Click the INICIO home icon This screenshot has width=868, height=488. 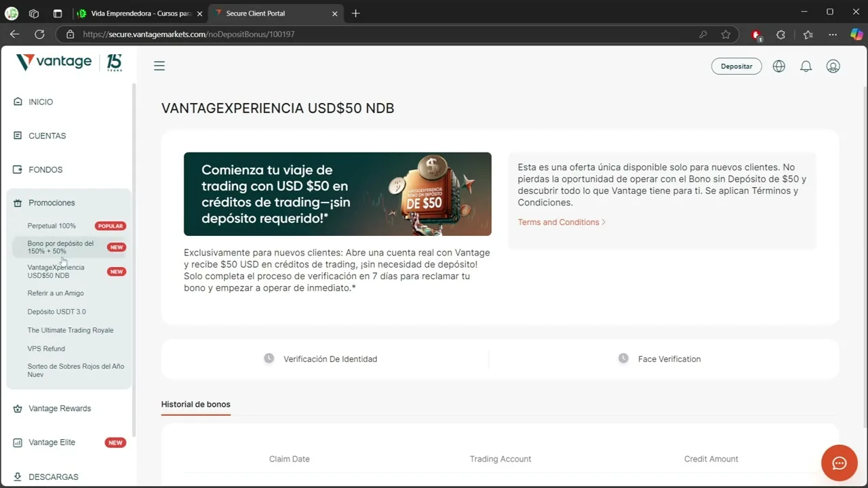click(18, 102)
